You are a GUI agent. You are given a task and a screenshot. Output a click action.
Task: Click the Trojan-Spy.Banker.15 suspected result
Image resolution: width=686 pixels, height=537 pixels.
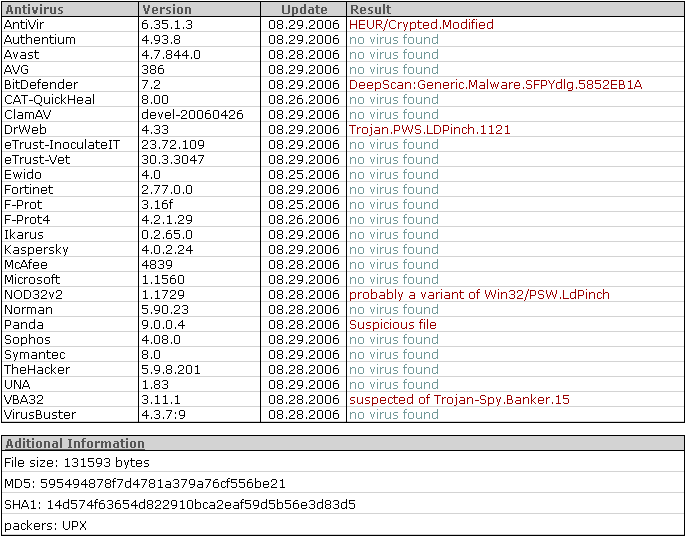(x=459, y=400)
